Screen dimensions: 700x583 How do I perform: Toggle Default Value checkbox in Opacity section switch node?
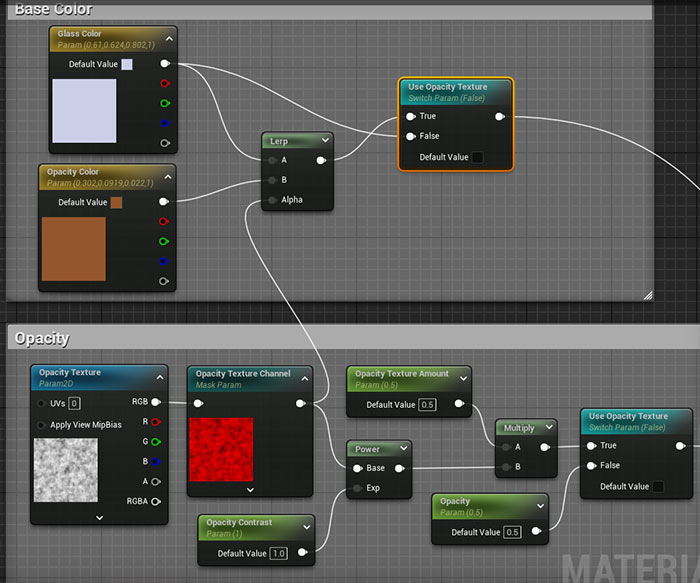(x=658, y=487)
